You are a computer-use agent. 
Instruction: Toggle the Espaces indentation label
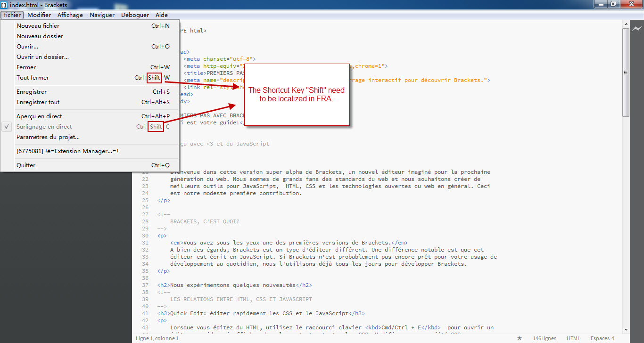(x=600, y=338)
